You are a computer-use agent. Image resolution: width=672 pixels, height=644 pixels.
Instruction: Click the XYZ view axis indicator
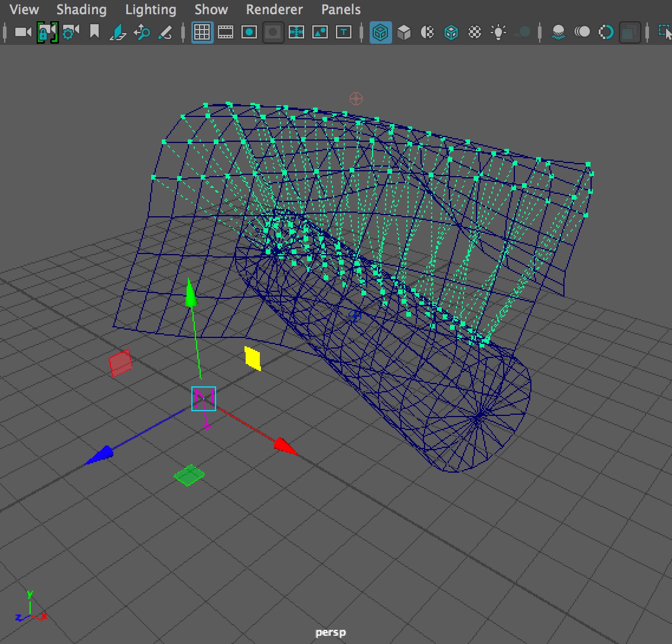point(31,607)
